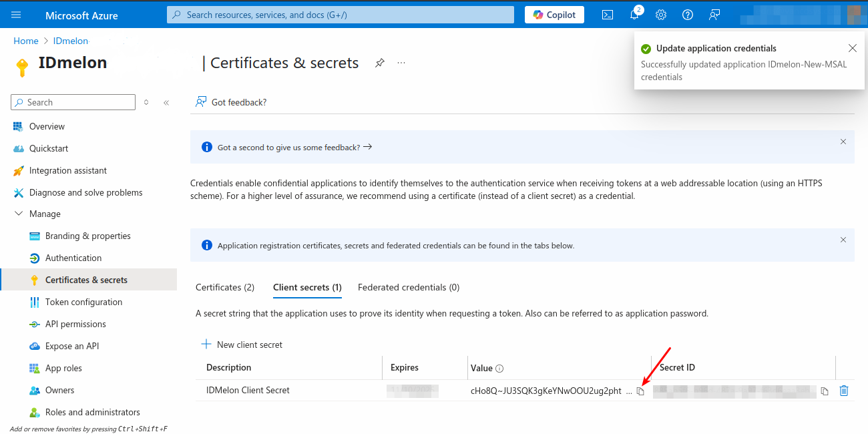Delete the IDMelon Client Secret
868x434 pixels.
[x=844, y=391]
